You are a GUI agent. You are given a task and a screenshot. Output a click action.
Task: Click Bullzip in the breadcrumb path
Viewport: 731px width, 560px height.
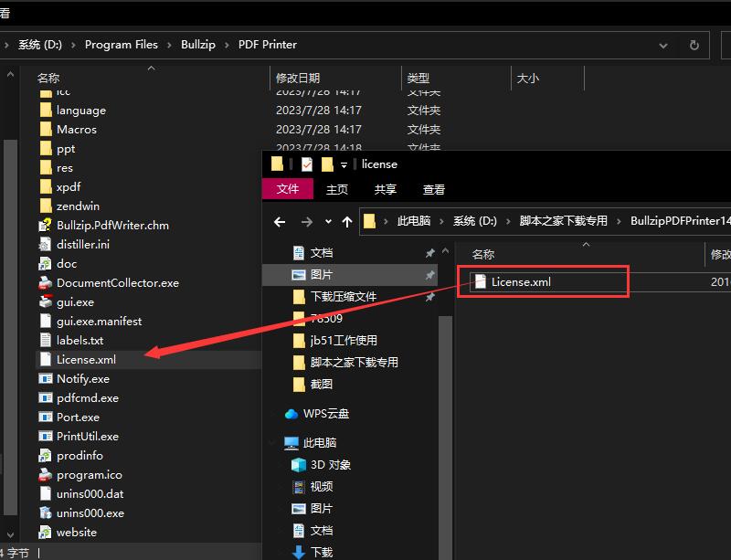(x=198, y=45)
